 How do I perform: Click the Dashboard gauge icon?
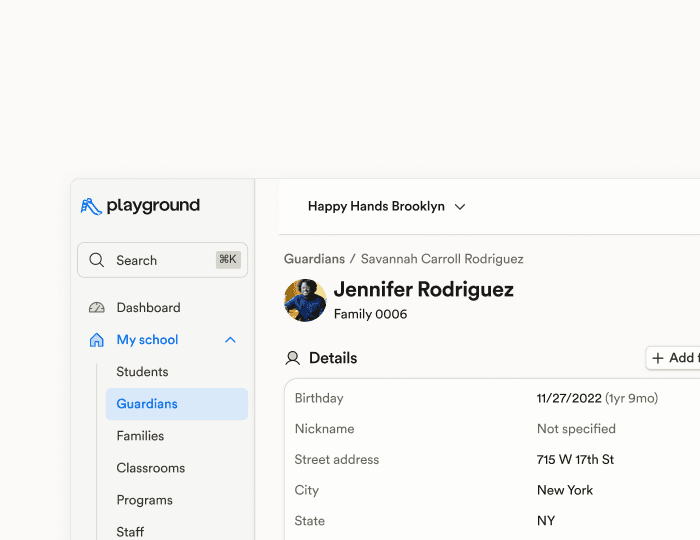pyautogui.click(x=96, y=307)
